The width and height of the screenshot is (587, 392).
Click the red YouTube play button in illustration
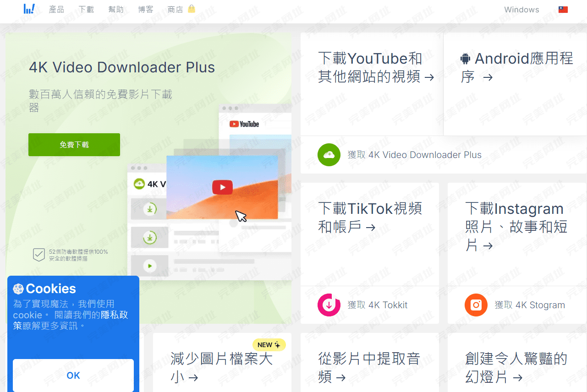click(x=222, y=187)
